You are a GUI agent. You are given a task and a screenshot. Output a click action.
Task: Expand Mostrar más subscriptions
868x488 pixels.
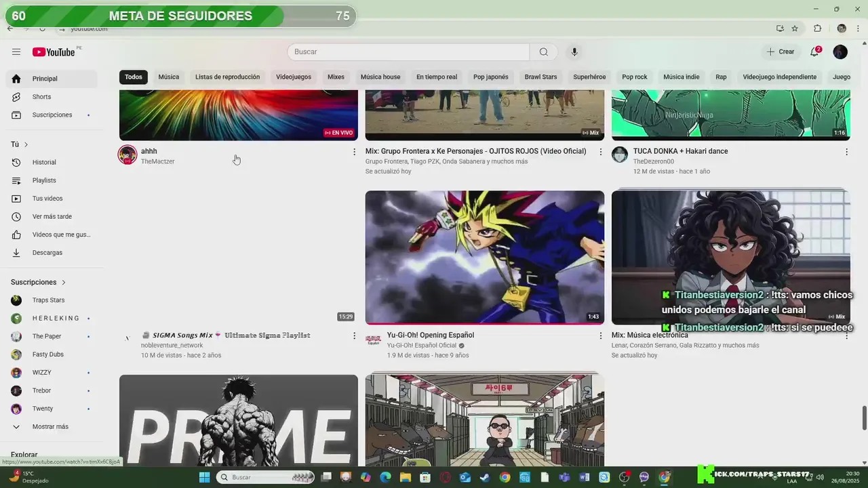[x=52, y=427]
